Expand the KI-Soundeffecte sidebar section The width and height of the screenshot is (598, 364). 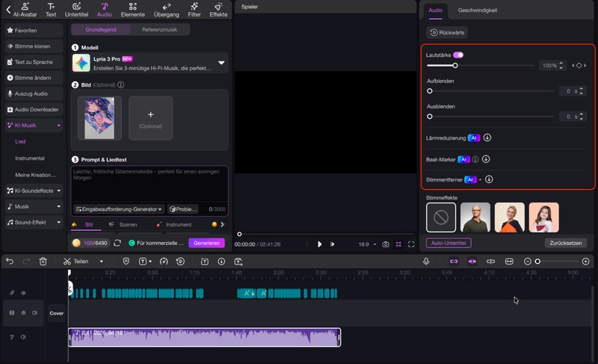59,191
